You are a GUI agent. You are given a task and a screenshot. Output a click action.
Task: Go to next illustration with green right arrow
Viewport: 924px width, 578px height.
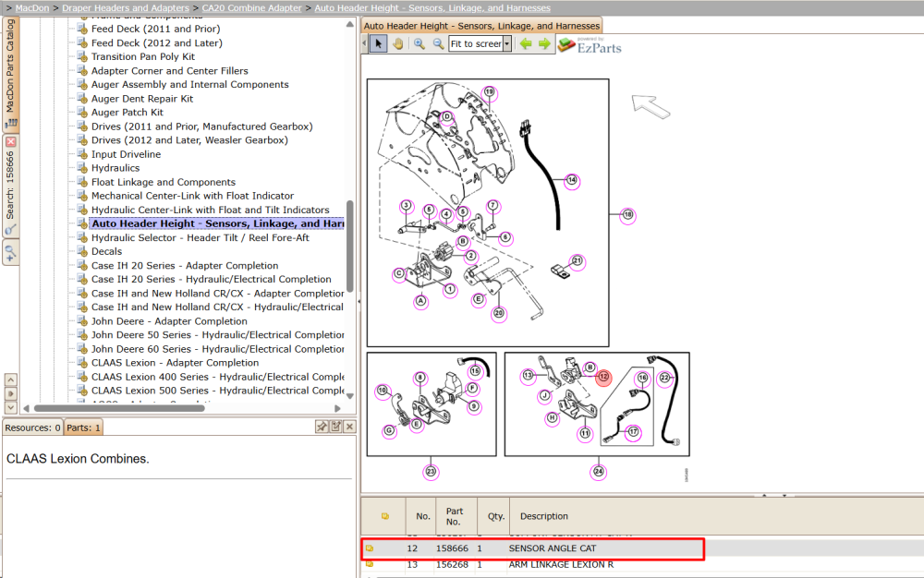544,43
